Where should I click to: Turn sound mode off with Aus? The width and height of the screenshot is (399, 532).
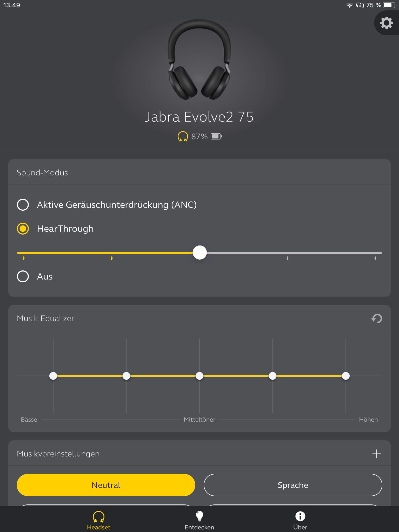(x=23, y=276)
